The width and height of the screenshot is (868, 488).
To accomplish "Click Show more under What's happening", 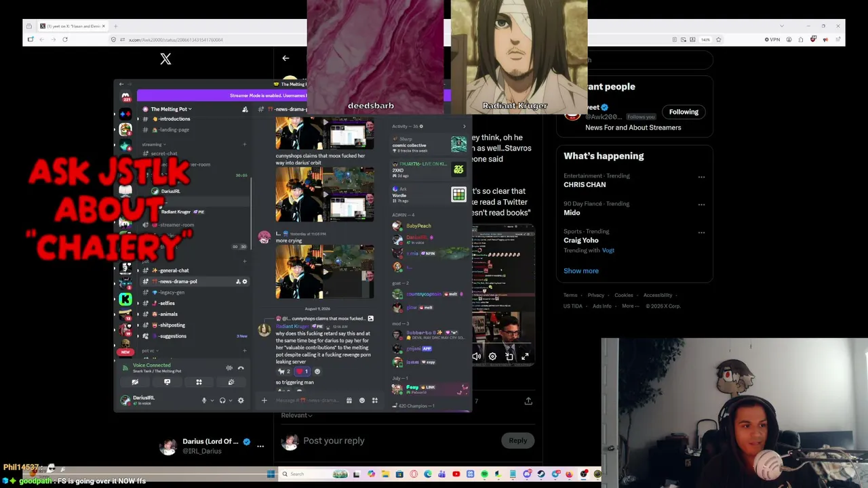I will 581,270.
